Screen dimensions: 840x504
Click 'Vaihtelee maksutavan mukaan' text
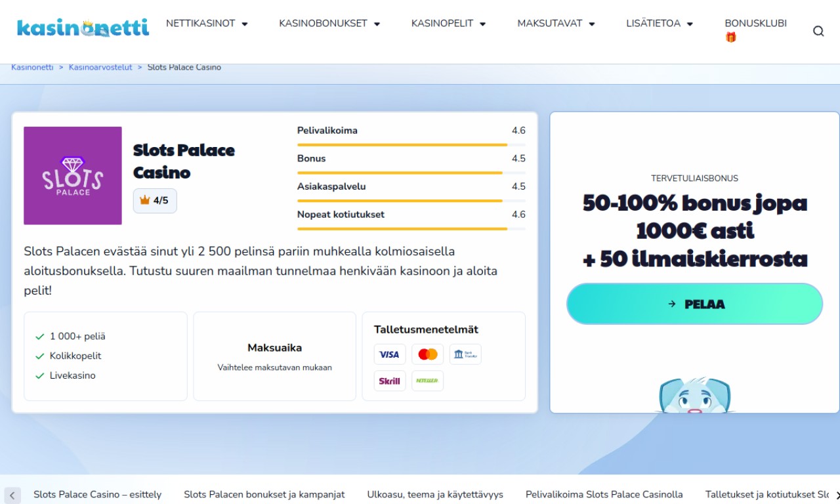click(x=274, y=367)
